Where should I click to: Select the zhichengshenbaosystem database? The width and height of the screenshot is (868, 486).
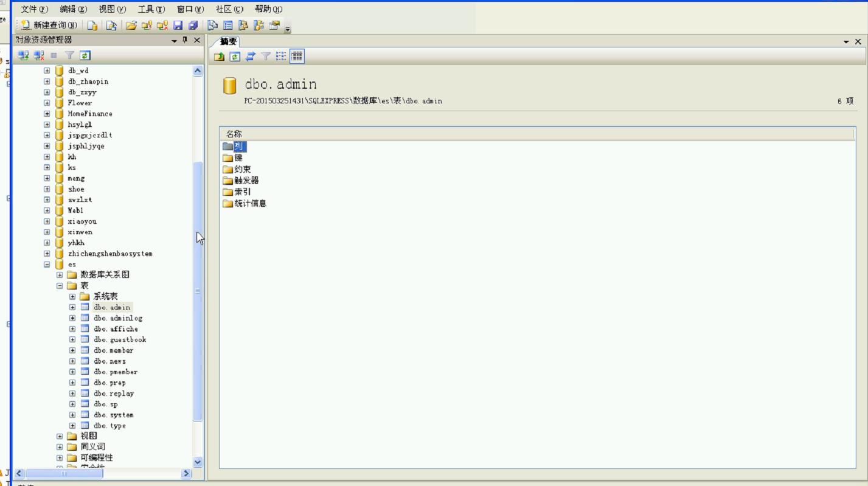tap(110, 254)
